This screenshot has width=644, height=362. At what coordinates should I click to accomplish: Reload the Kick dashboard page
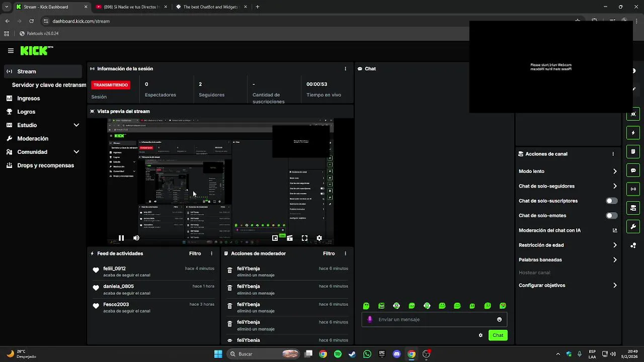click(31, 21)
